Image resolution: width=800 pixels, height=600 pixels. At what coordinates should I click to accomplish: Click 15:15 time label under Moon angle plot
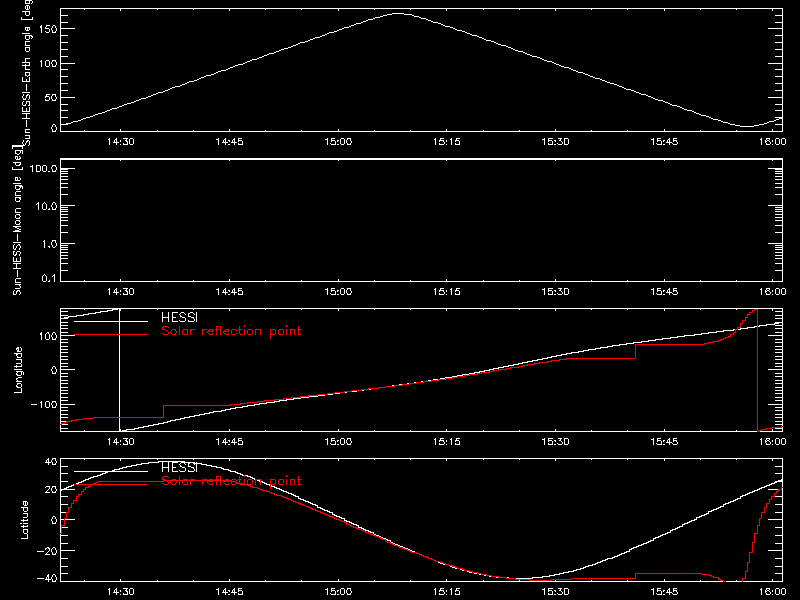coord(447,291)
